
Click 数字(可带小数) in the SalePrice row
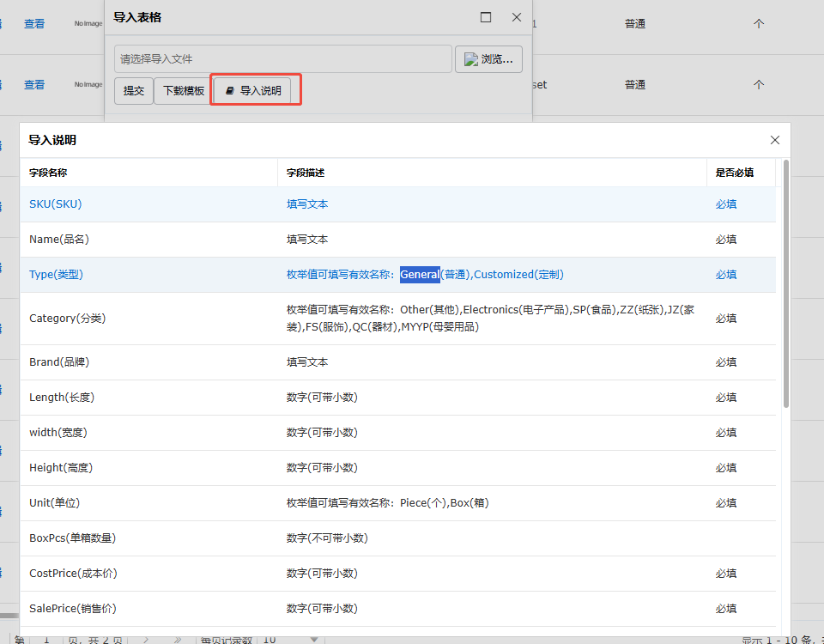tap(322, 609)
